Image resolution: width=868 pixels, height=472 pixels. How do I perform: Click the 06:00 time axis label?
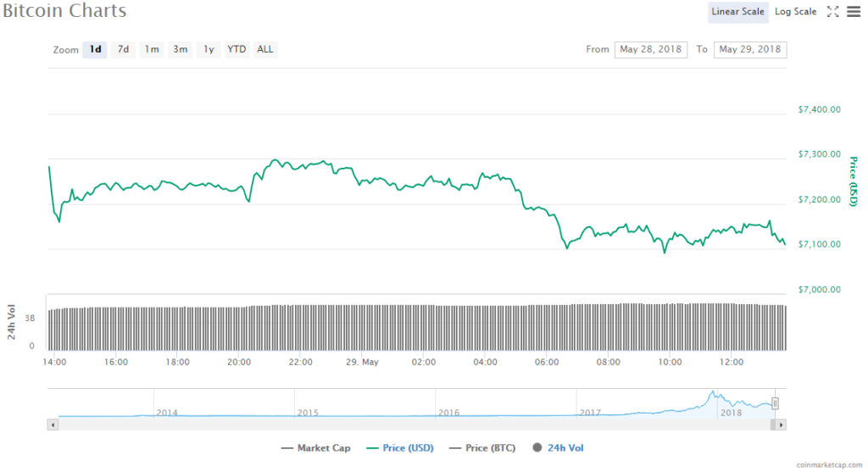[547, 362]
